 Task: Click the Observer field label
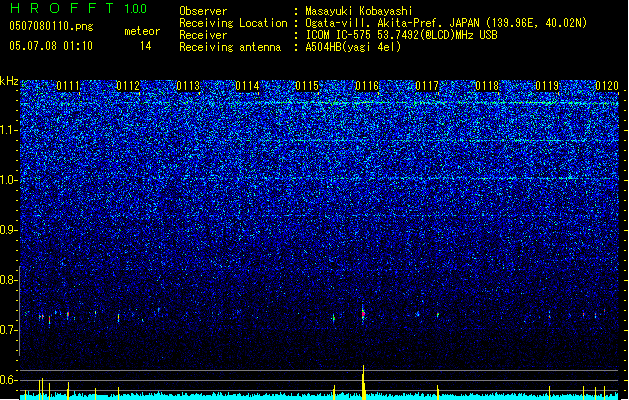click(x=203, y=11)
